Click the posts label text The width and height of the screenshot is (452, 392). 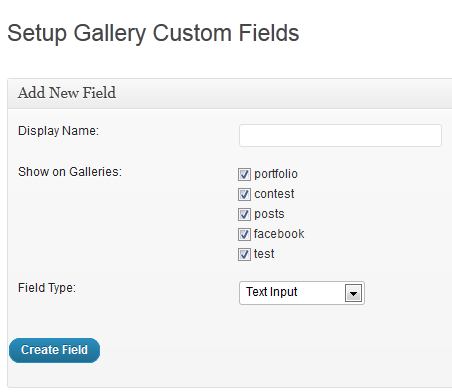pos(269,214)
